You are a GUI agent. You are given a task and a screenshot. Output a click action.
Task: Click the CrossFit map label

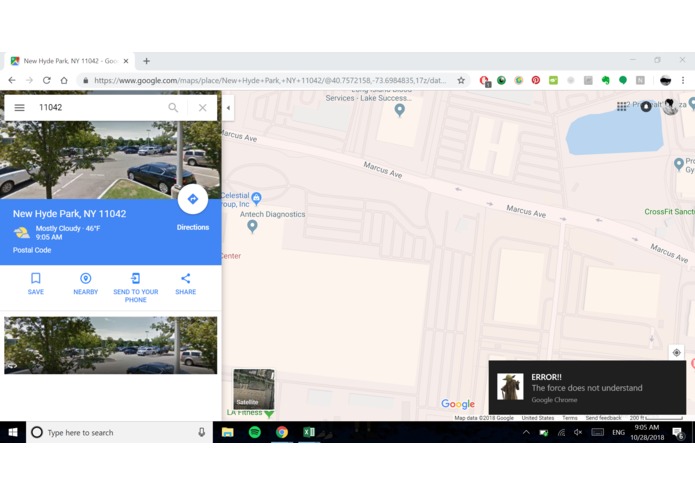(x=669, y=212)
